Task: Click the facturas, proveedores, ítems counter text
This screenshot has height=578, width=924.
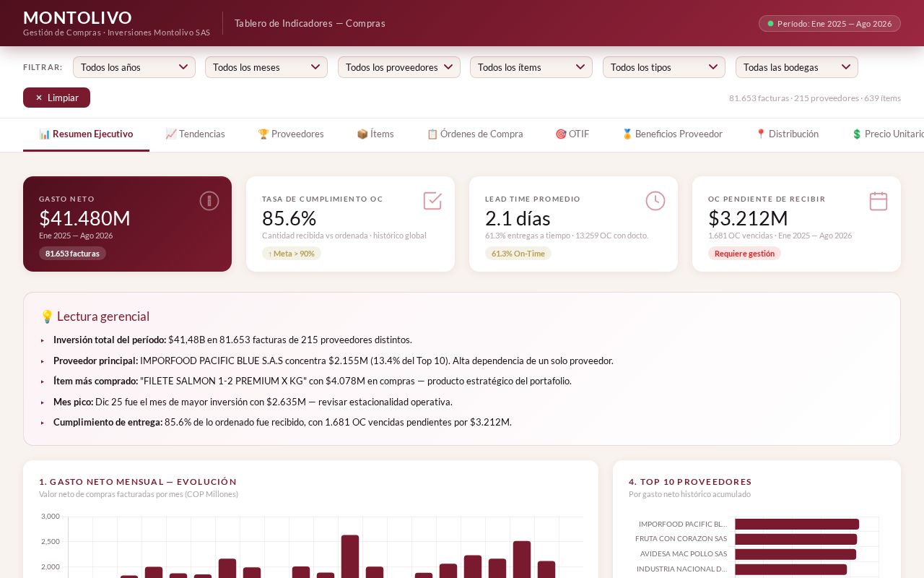Action: click(815, 98)
